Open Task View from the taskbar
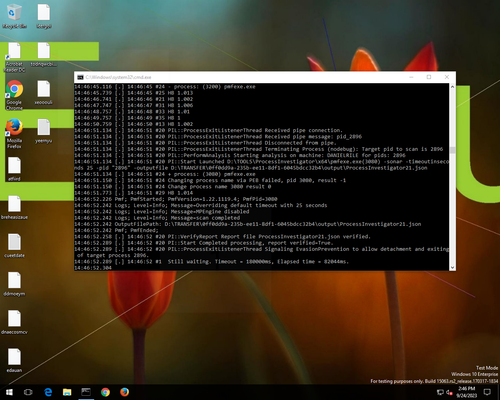The image size is (500, 400). click(x=28, y=392)
